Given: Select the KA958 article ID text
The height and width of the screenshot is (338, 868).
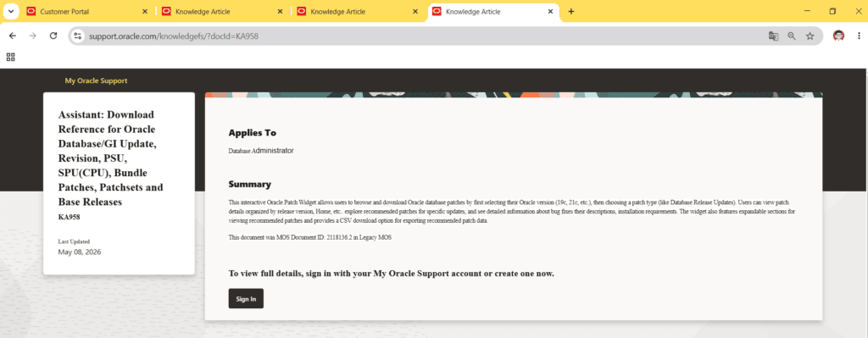Looking at the screenshot, I should point(70,217).
